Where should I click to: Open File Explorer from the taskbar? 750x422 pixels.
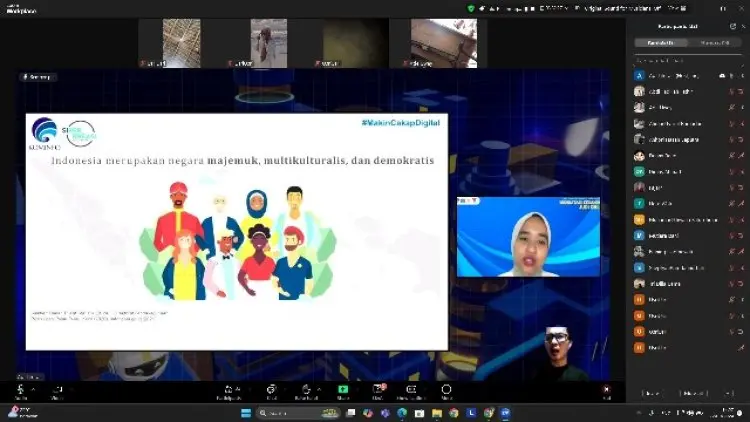[437, 413]
